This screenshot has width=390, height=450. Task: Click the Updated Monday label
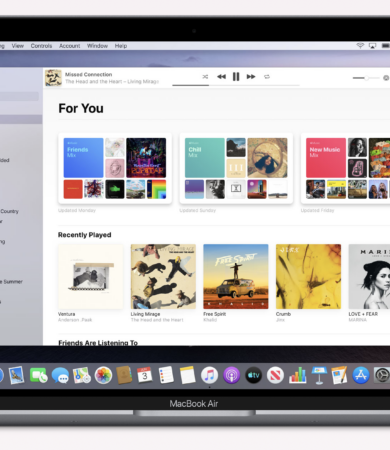77,210
